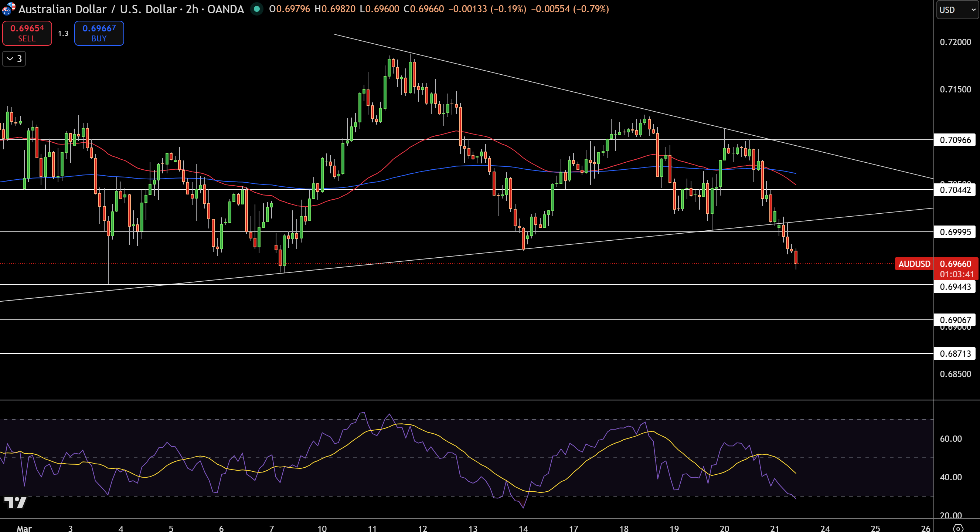The image size is (980, 532).
Task: Click the 01:03:41 candle countdown timer
Action: (x=956, y=274)
